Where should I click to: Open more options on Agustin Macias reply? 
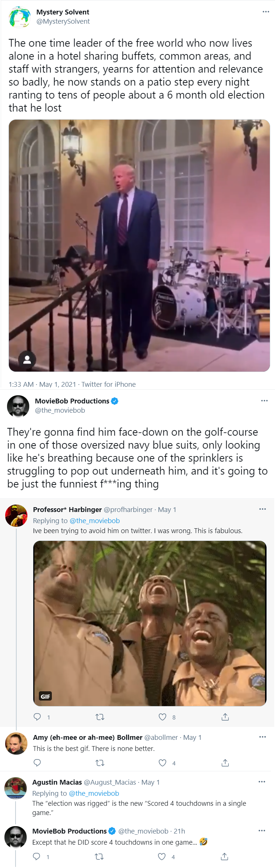[x=262, y=782]
